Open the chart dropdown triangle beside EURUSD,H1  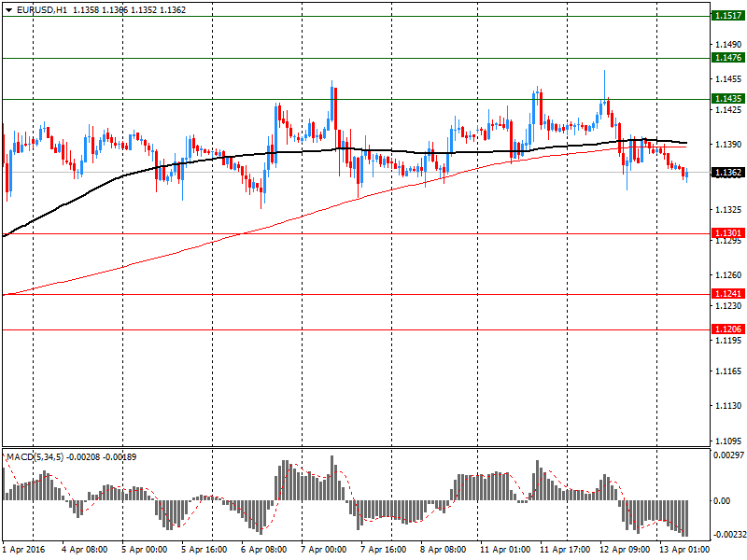9,10
